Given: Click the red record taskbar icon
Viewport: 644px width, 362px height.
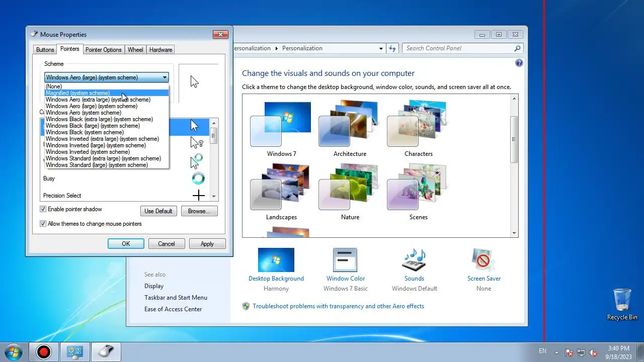Looking at the screenshot, I should click(x=44, y=352).
